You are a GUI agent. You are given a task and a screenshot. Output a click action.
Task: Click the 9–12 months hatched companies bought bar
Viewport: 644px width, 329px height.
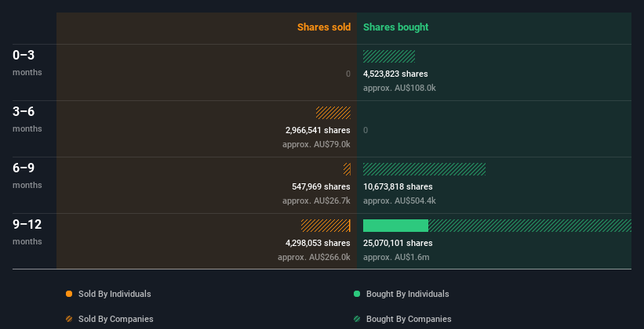click(529, 226)
